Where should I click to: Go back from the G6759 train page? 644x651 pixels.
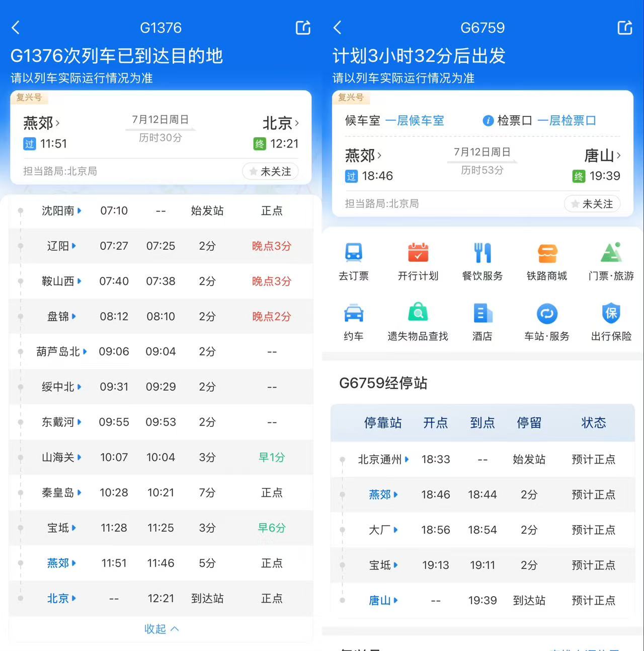point(338,28)
